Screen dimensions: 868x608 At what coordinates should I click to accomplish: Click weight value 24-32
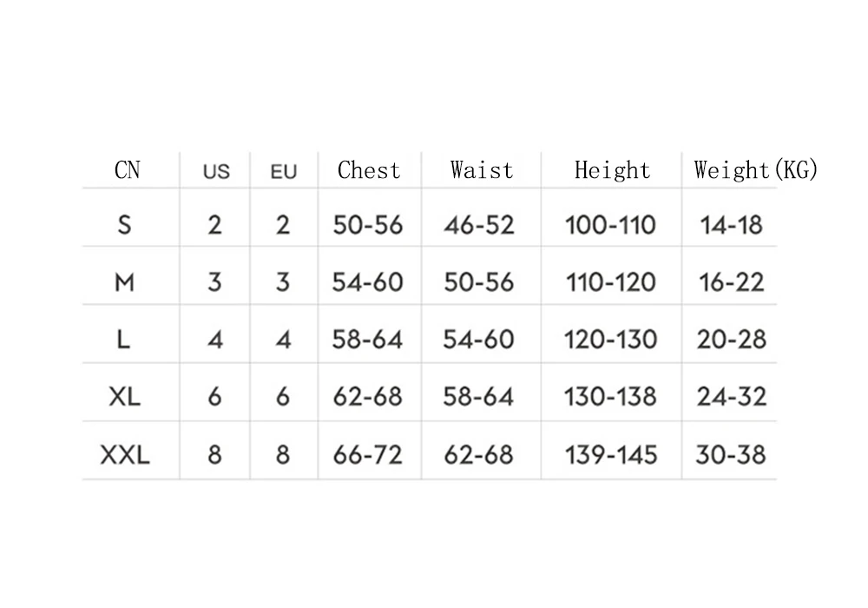point(731,396)
